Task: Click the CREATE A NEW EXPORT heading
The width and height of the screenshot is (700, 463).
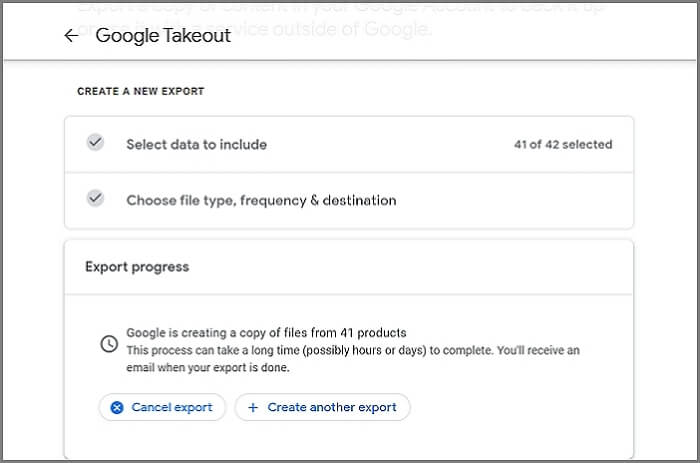Action: click(x=140, y=91)
